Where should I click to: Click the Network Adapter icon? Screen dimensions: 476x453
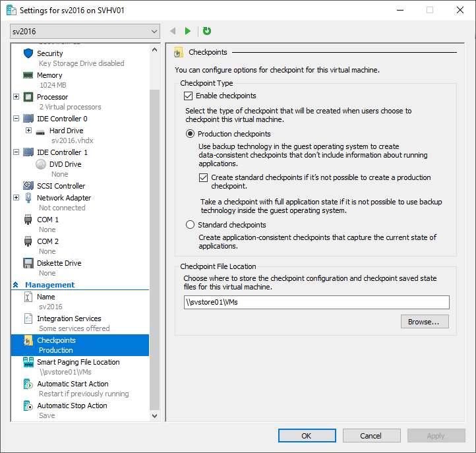(28, 198)
